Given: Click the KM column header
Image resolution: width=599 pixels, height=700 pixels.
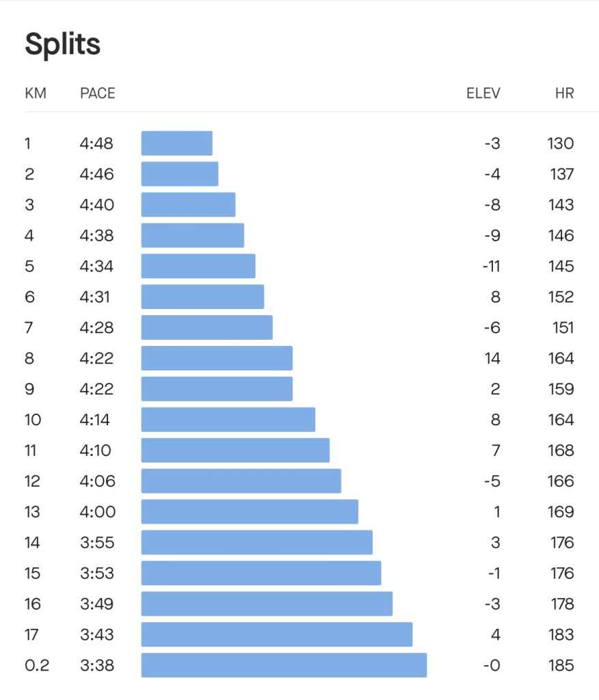Looking at the screenshot, I should point(36,94).
